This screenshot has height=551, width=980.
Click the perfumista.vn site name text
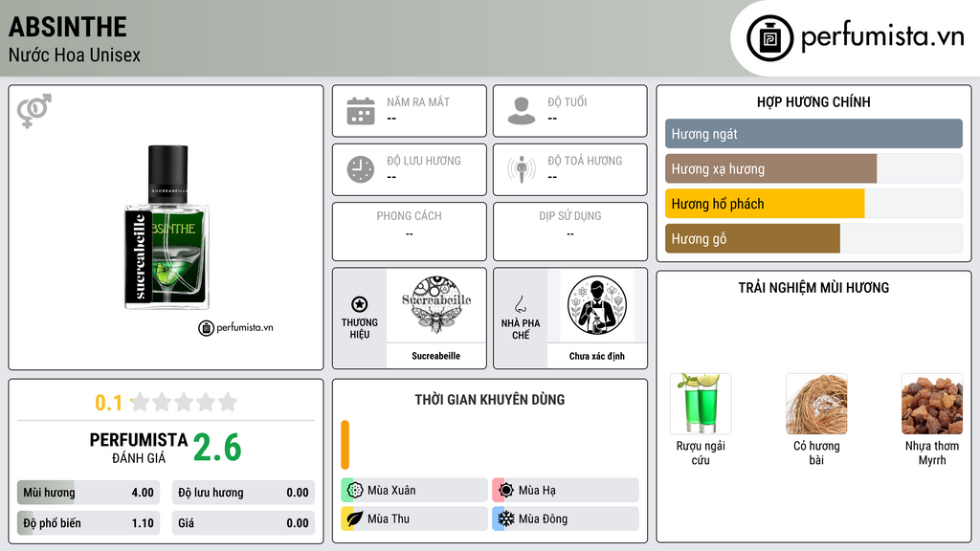click(882, 36)
